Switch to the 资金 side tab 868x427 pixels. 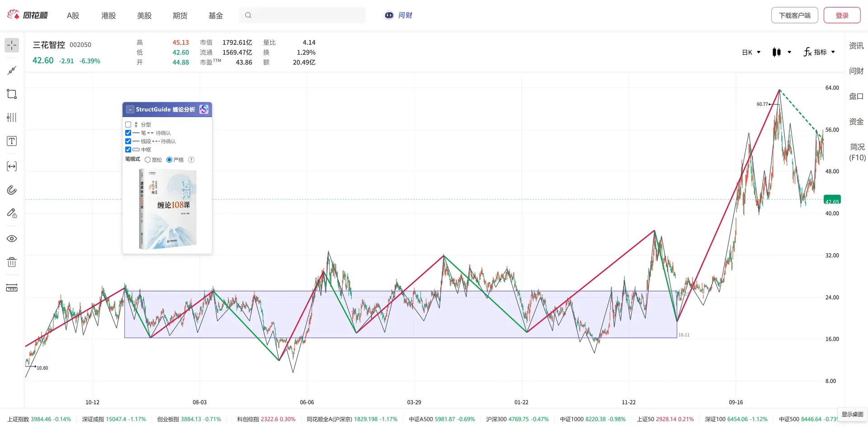(856, 122)
